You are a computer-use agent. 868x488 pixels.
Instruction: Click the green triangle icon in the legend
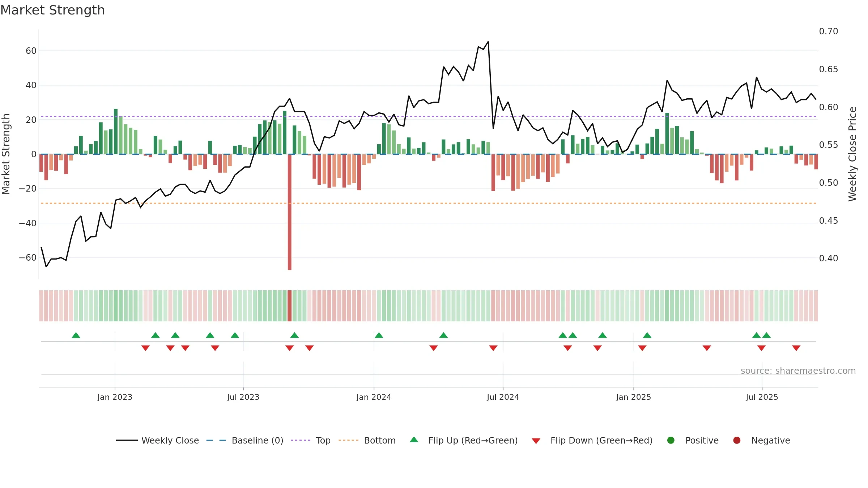(414, 440)
